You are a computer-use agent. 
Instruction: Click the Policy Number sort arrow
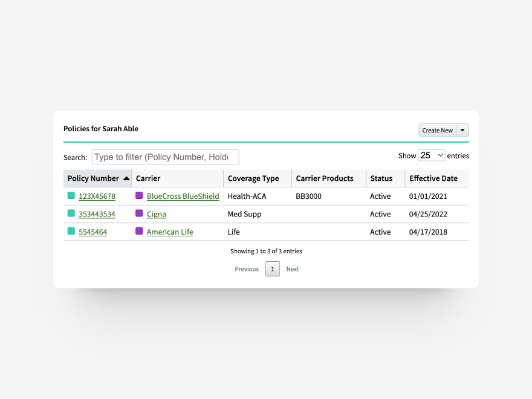click(x=126, y=178)
